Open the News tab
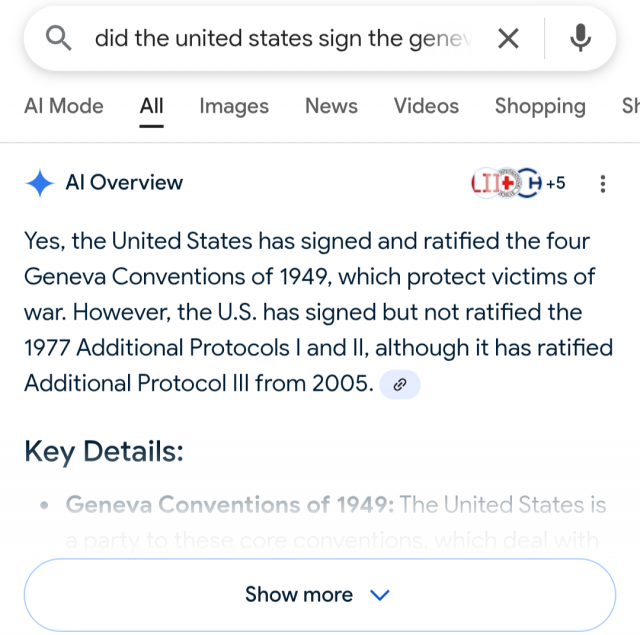 (x=331, y=106)
